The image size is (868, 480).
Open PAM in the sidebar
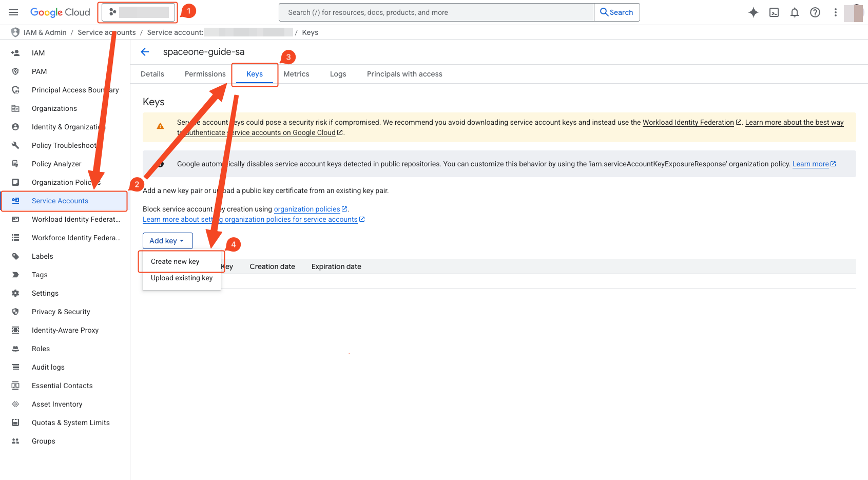(65, 71)
